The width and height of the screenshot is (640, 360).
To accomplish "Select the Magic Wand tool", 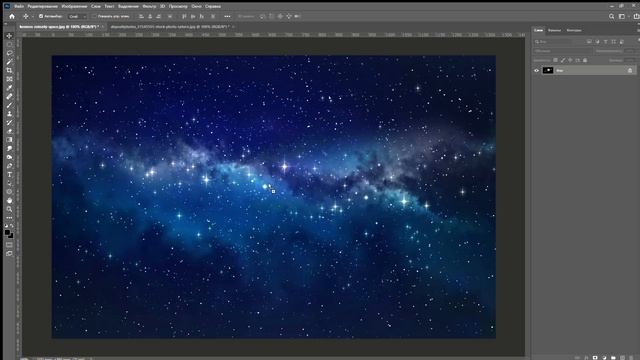I will [x=9, y=62].
